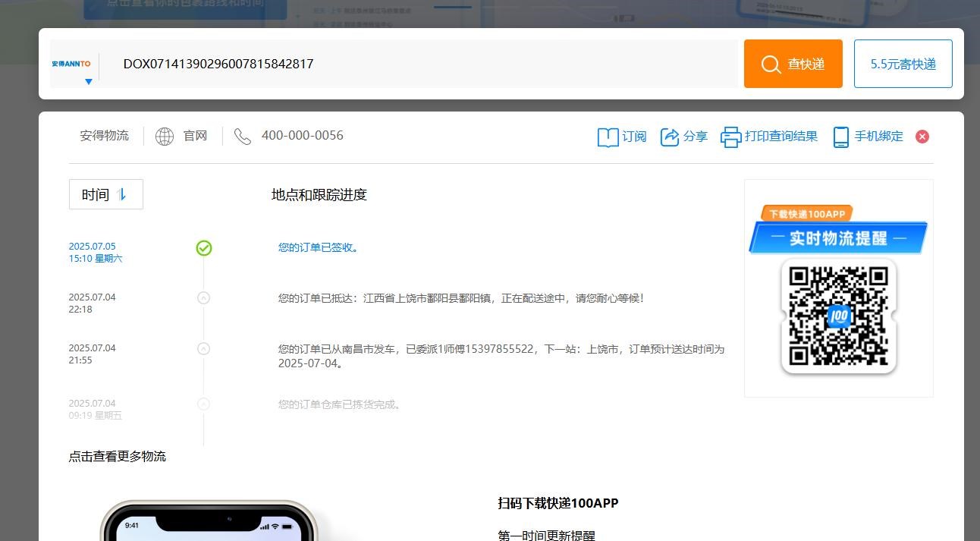Click the mobile phone icon for 手机绑定
This screenshot has width=980, height=541.
(x=840, y=137)
